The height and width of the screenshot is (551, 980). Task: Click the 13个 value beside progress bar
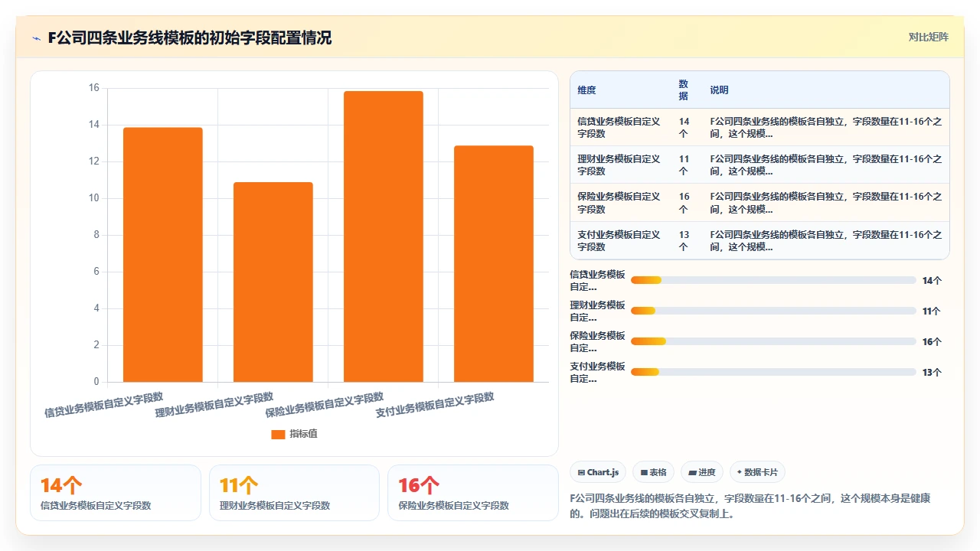point(932,373)
